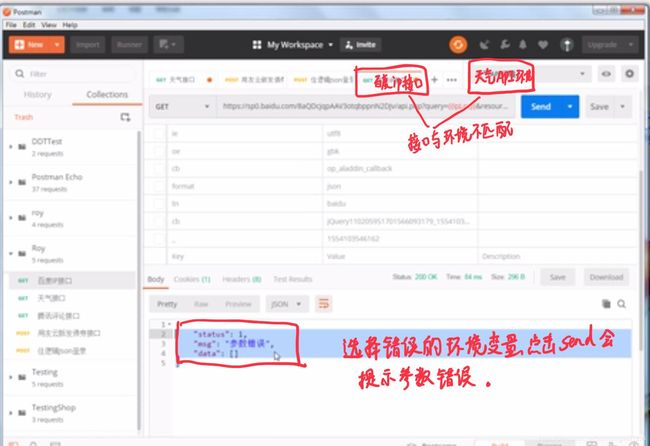
Task: Expand the Testing collection
Action: (x=11, y=378)
